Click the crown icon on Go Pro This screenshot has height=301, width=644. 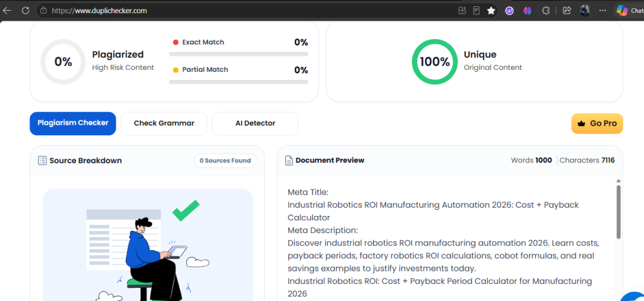581,123
